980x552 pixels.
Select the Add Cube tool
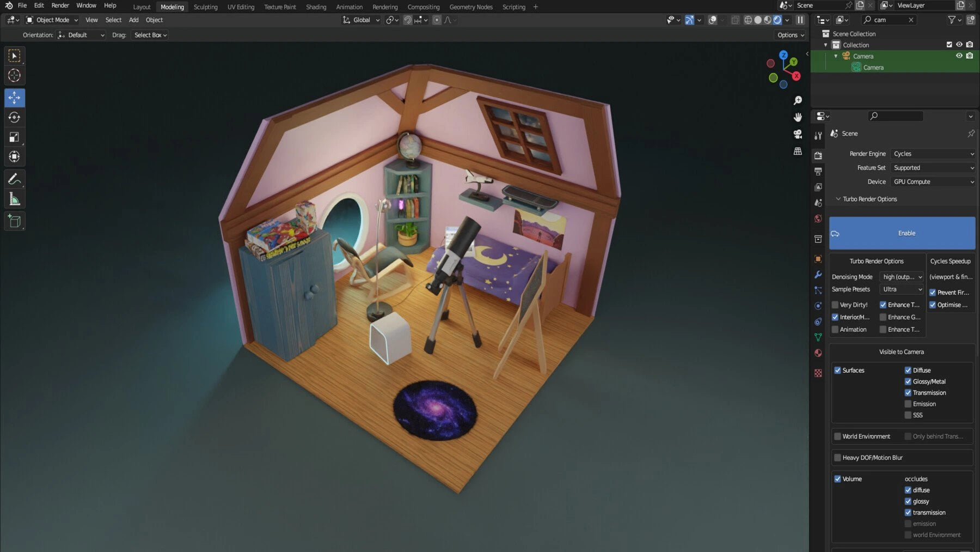coord(15,221)
